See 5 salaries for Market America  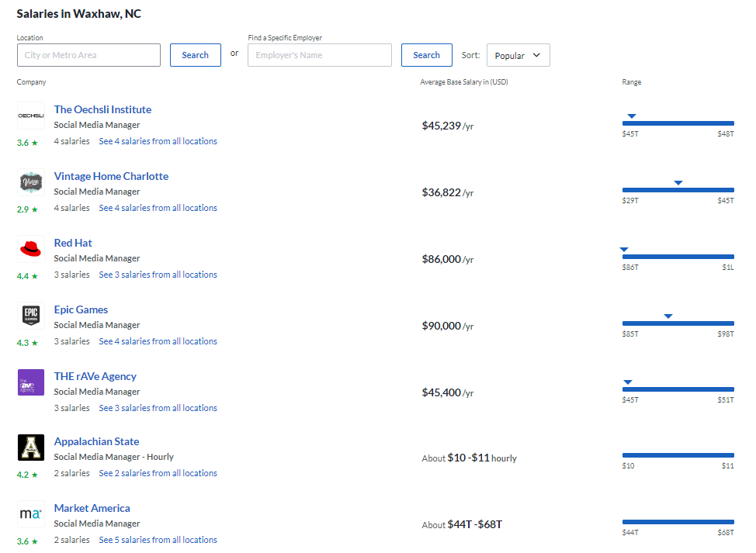pyautogui.click(x=158, y=540)
